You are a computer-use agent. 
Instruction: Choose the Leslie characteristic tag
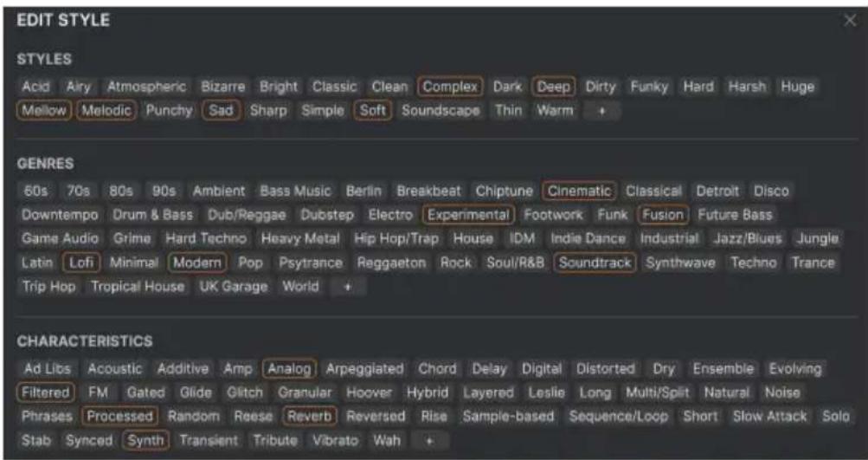[x=546, y=393]
